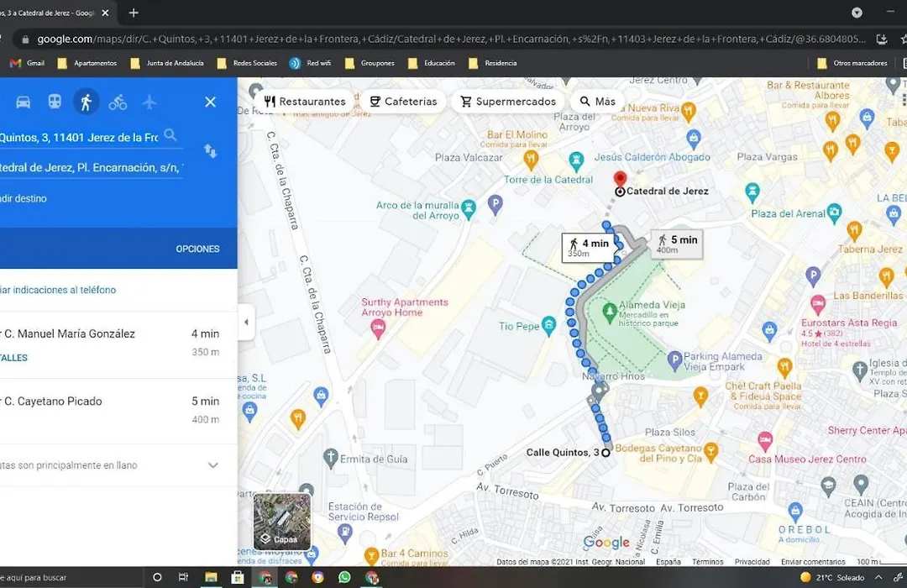The width and height of the screenshot is (907, 588).
Task: Expand the mostly flat routes elevation chevron
Action: pos(212,465)
